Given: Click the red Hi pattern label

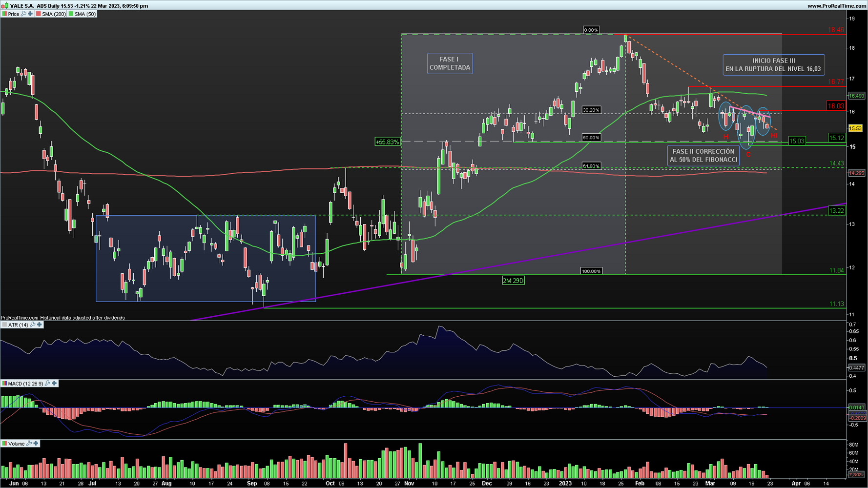Looking at the screenshot, I should [x=774, y=135].
